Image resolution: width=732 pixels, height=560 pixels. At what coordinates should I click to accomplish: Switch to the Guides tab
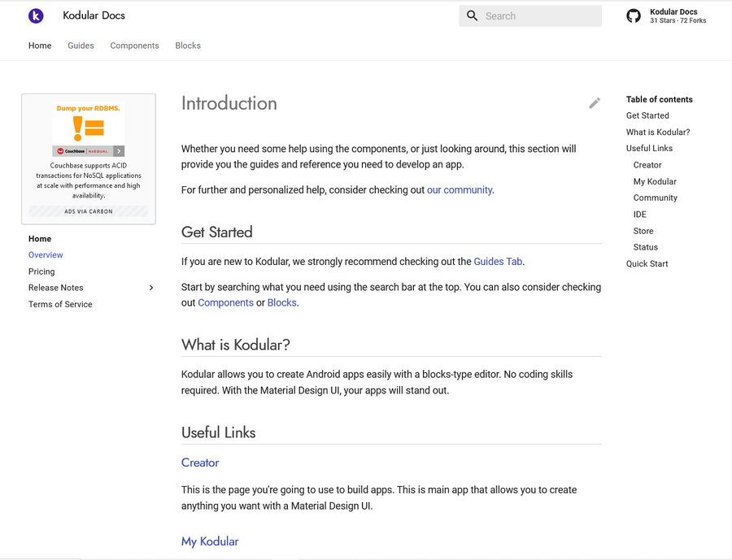coord(81,46)
